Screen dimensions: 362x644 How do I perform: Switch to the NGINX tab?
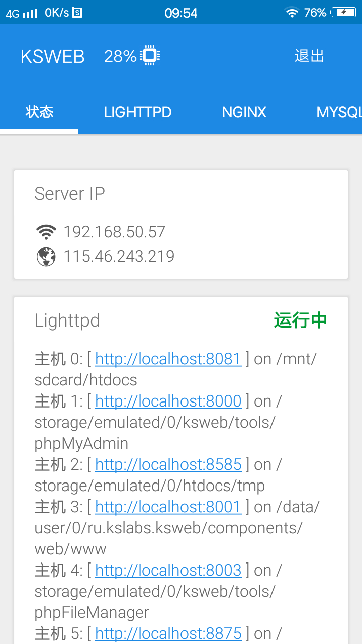[x=244, y=112]
